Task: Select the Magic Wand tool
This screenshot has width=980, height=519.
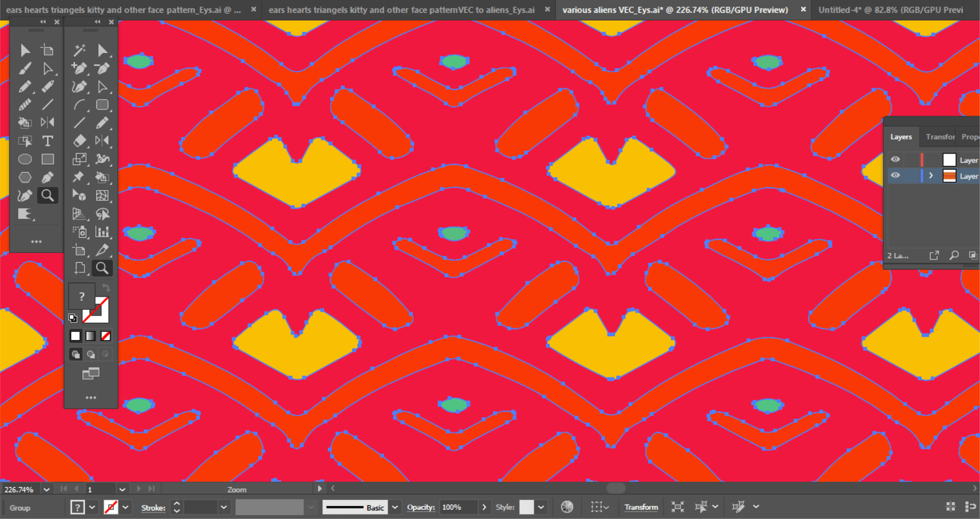Action: click(80, 50)
